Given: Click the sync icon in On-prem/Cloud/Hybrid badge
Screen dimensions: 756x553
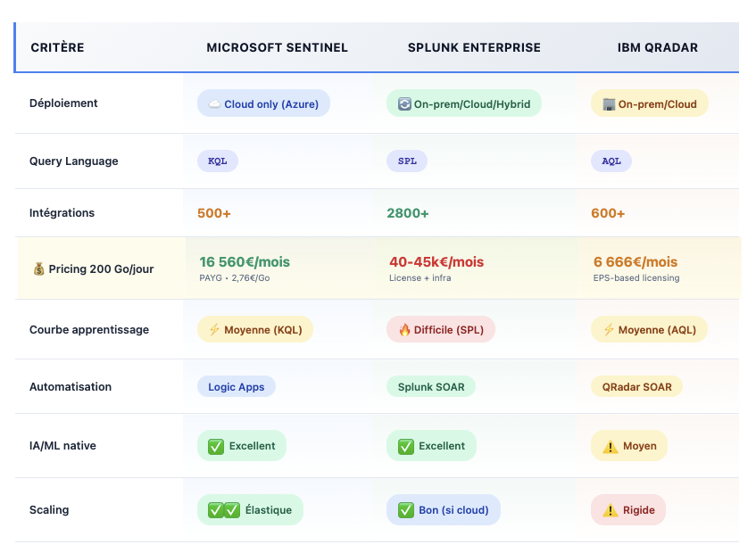Looking at the screenshot, I should click(x=404, y=104).
